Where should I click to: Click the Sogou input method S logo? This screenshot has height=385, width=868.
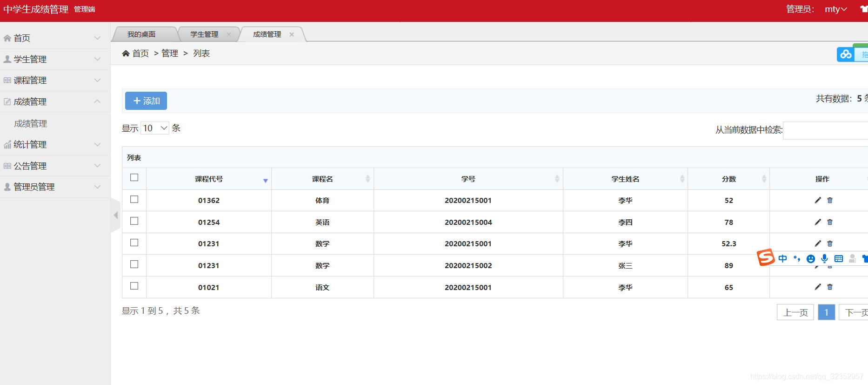coord(766,257)
